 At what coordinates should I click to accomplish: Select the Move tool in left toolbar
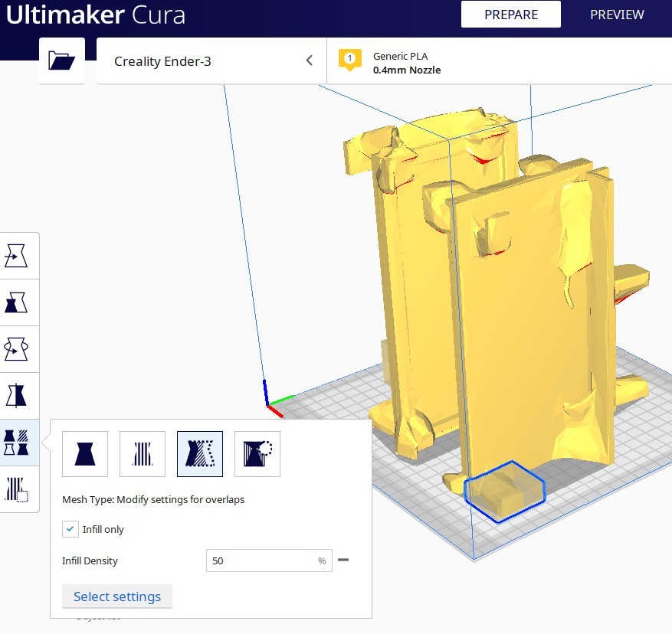pos(16,256)
